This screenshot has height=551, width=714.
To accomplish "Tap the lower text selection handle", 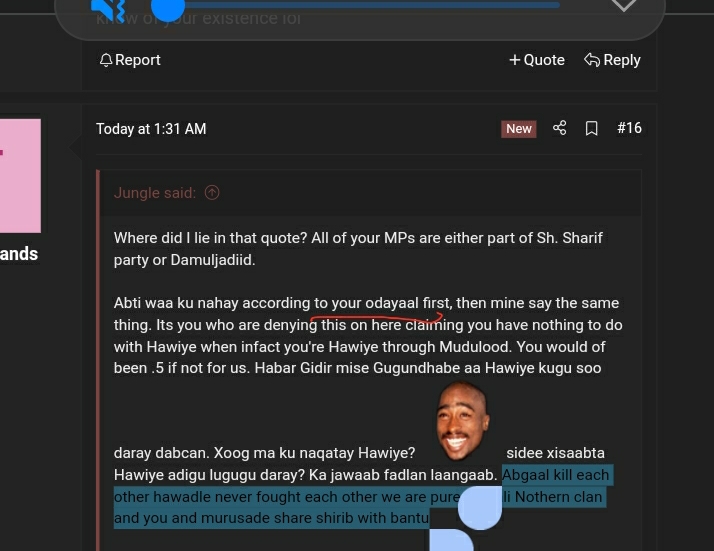I will click(x=452, y=541).
